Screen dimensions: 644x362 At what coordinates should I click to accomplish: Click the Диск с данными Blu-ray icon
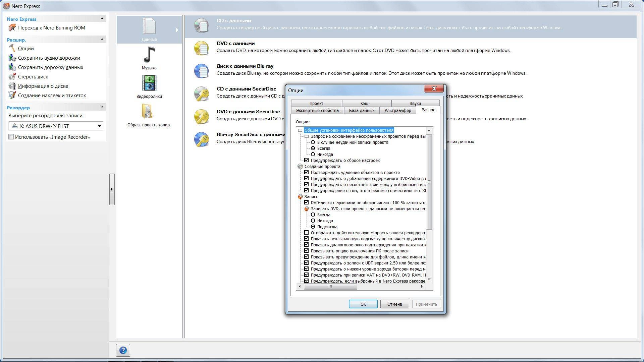pyautogui.click(x=201, y=71)
